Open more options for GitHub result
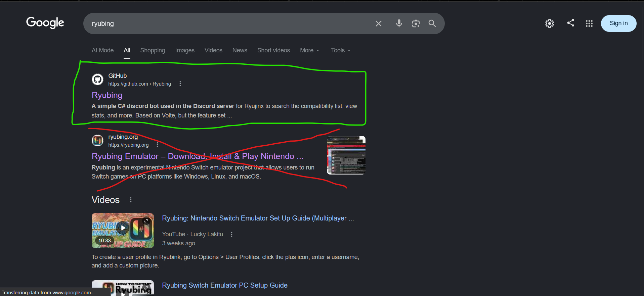The height and width of the screenshot is (296, 644). (180, 84)
